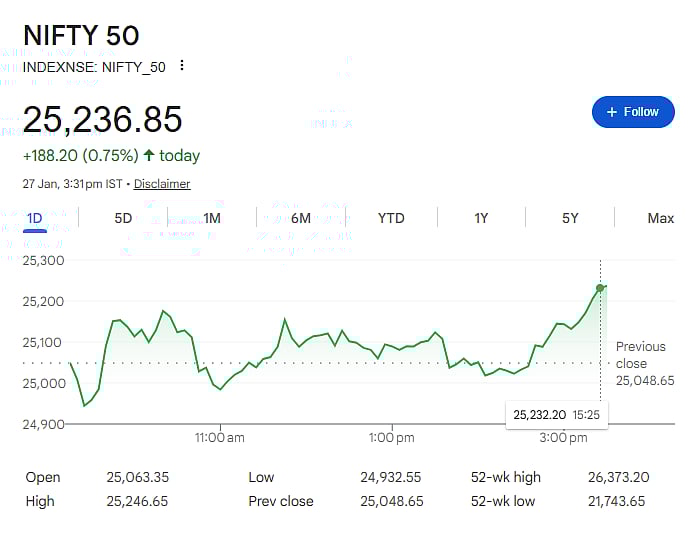Click the Open price value 25,063.35
The image size is (691, 535).
click(x=137, y=477)
